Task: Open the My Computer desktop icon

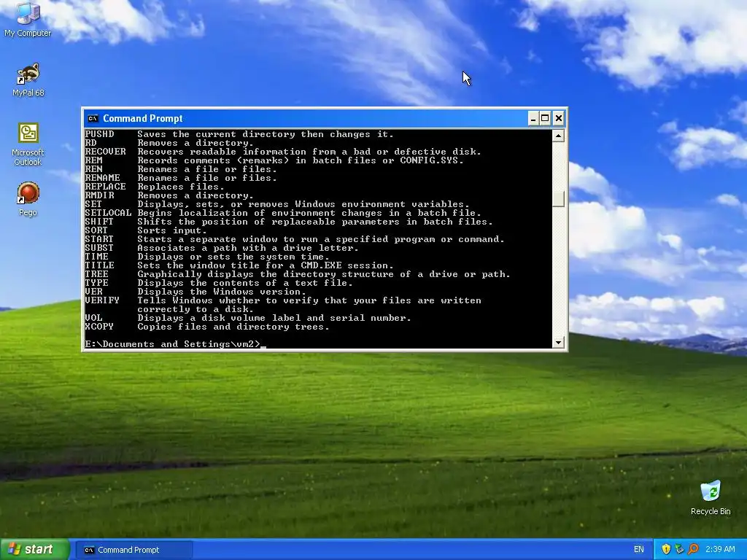Action: (x=28, y=19)
